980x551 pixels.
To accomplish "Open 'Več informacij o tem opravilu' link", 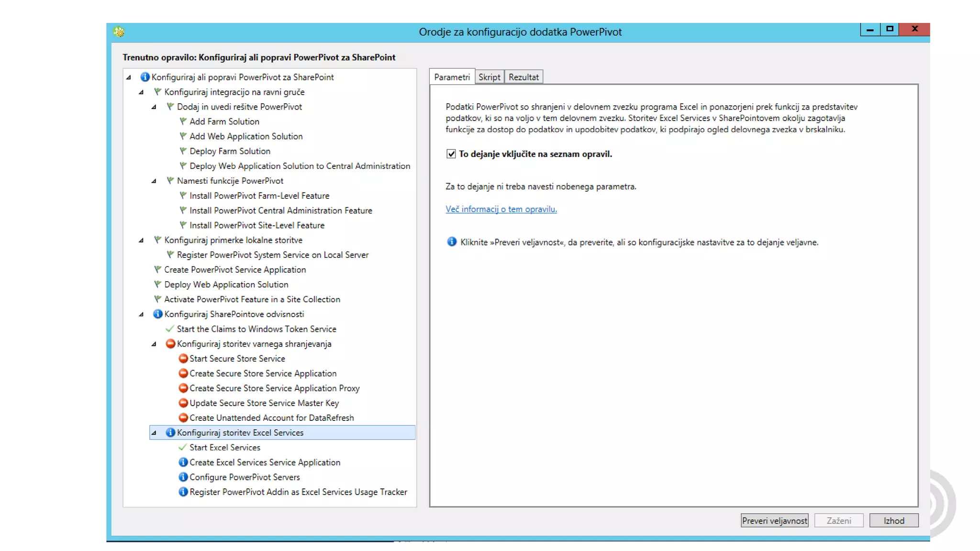I will (x=501, y=209).
